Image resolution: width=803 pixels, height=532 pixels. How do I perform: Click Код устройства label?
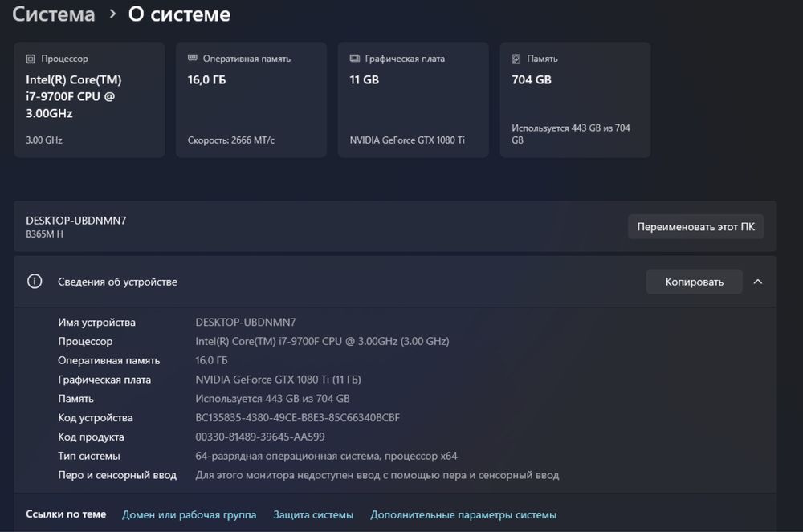[x=96, y=417]
